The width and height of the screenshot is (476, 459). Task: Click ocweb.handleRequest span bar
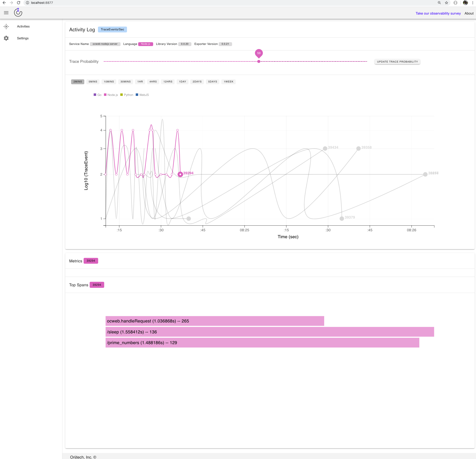click(x=215, y=321)
